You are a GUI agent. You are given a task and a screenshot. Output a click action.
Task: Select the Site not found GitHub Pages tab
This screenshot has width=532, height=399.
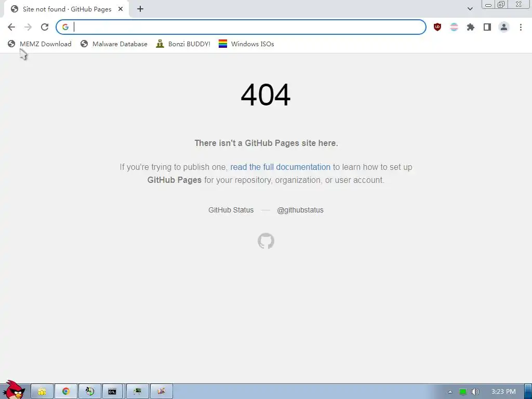pyautogui.click(x=66, y=9)
